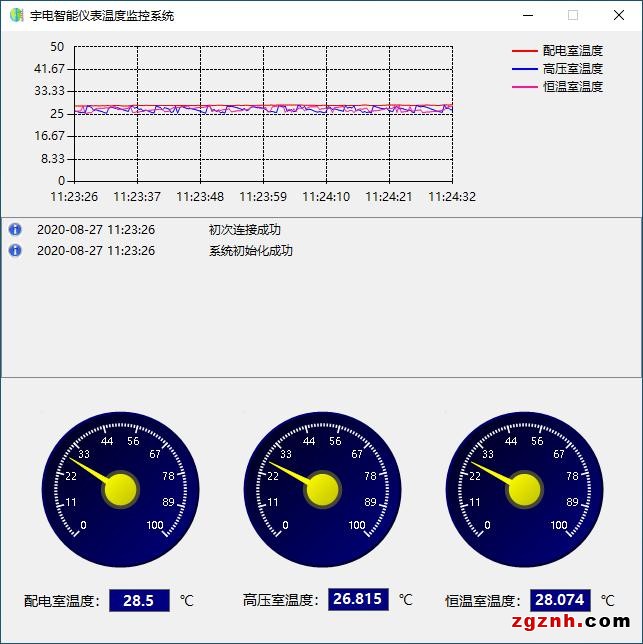Click the red 配电室温度 legend line
Image resolution: width=643 pixels, height=644 pixels.
524,51
